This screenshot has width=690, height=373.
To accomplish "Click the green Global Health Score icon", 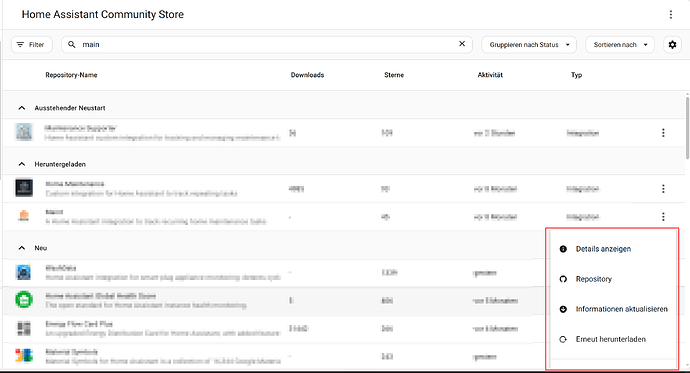I will coord(24,300).
